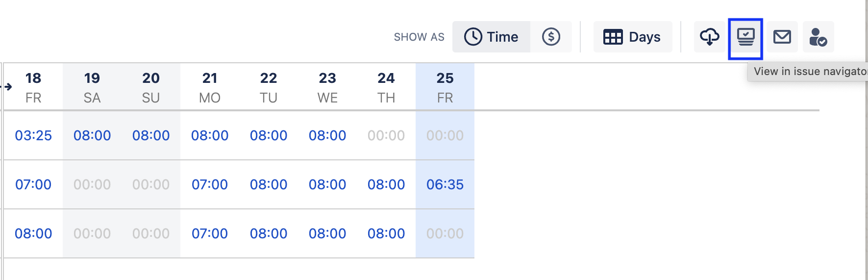Click the right arrow beside day 18

click(x=7, y=87)
